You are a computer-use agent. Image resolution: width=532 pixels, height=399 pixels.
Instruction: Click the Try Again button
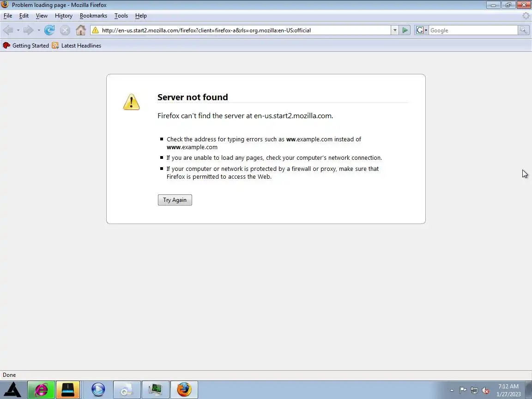[175, 200]
